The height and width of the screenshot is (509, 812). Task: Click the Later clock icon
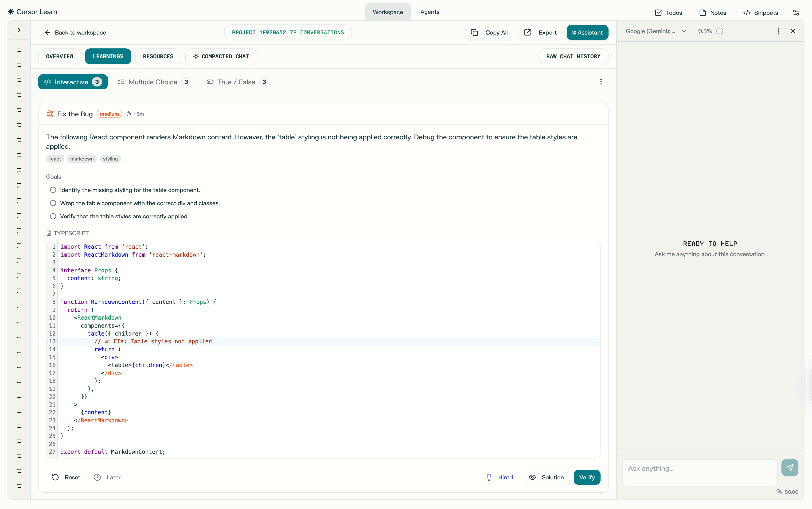(97, 477)
